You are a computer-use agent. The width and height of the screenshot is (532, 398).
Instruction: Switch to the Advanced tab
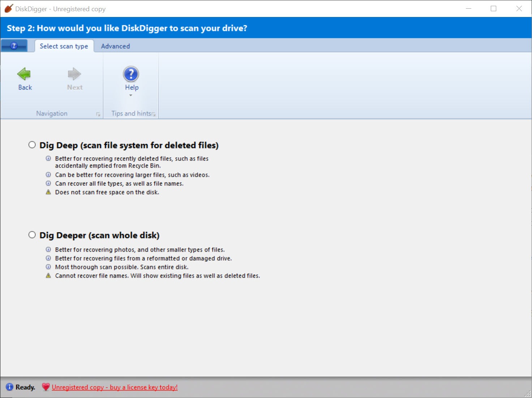[115, 46]
